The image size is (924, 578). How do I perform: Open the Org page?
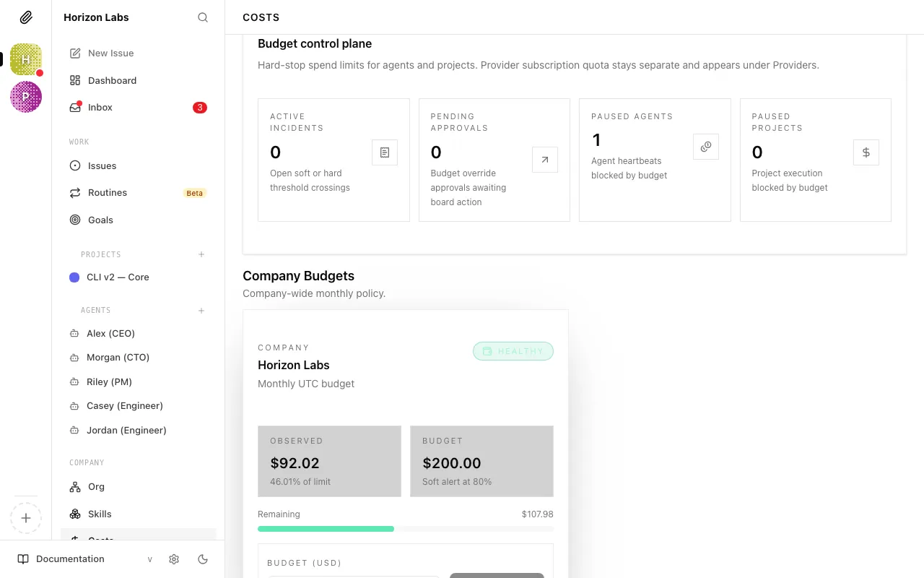coord(138,487)
